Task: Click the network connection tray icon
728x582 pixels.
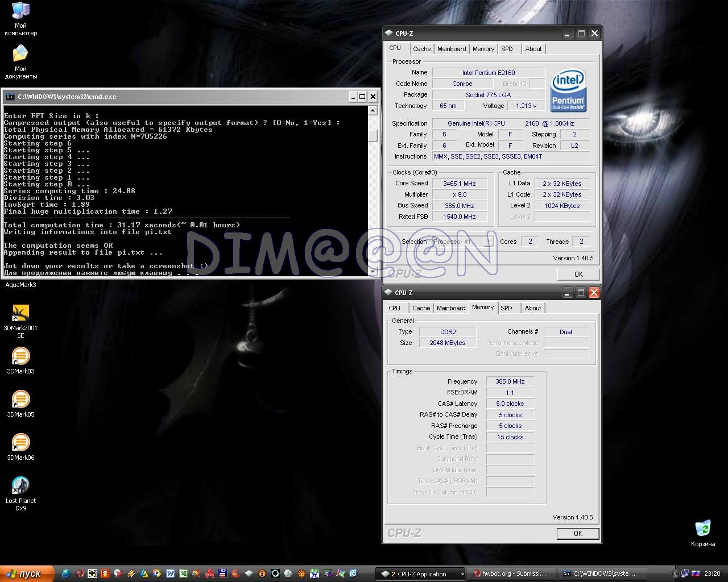Action: (685, 573)
